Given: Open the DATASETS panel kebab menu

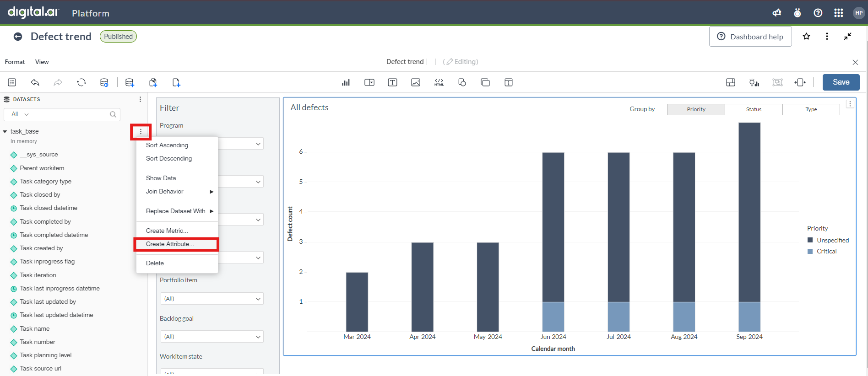Looking at the screenshot, I should pyautogui.click(x=140, y=99).
